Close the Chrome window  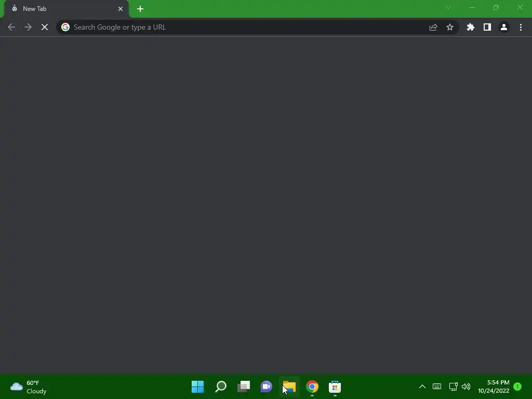pos(520,7)
